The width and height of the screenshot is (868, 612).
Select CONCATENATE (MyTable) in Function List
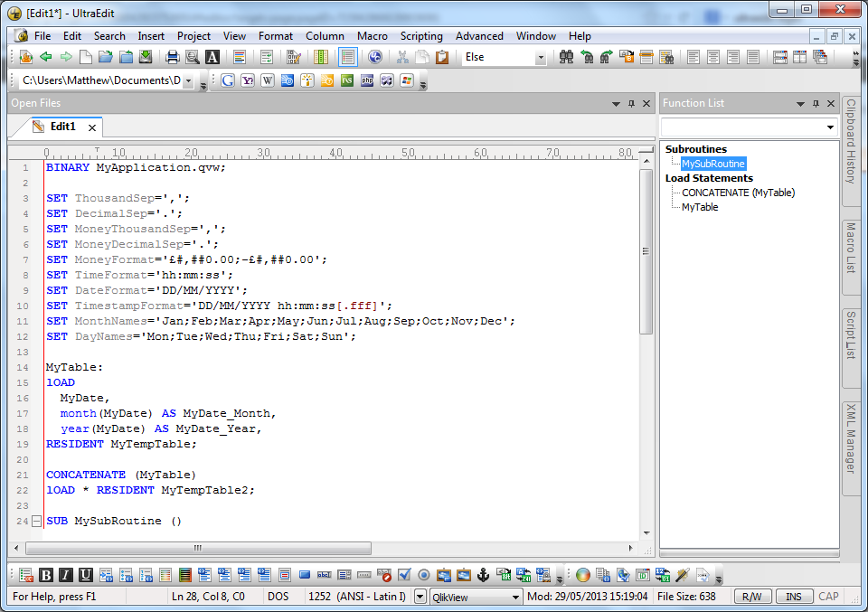click(738, 193)
